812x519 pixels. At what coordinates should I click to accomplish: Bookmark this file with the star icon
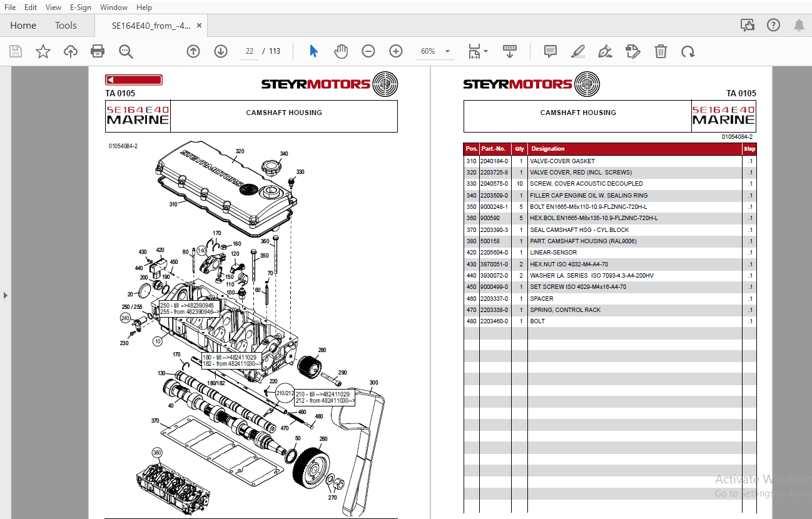(43, 51)
